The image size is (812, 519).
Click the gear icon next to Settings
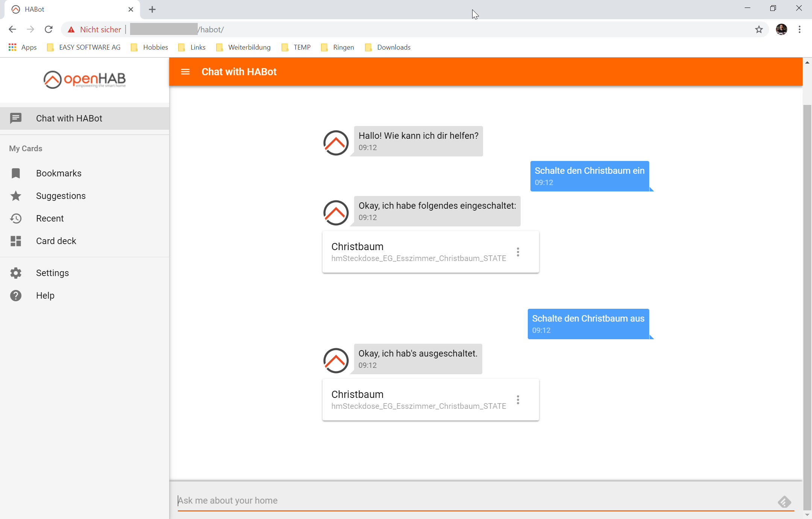[x=16, y=273]
